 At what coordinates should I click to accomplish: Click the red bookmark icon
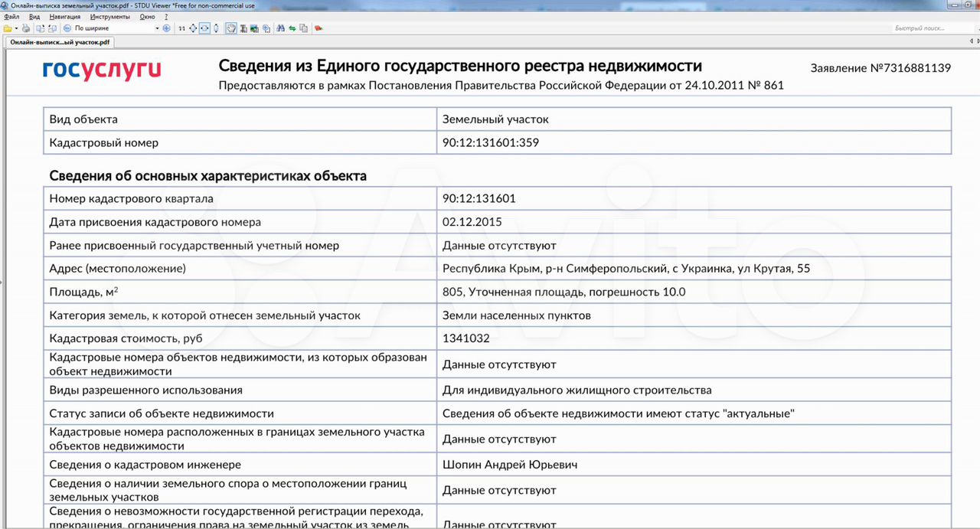coord(318,28)
